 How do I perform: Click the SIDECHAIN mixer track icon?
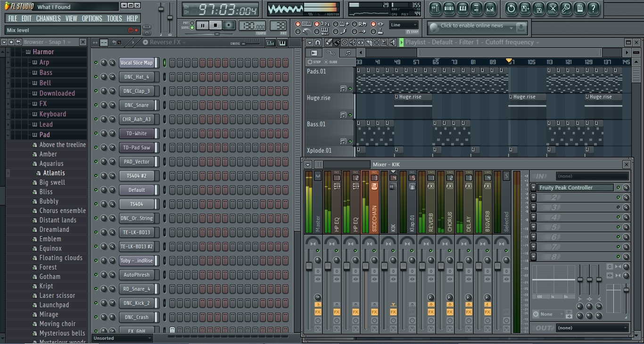tap(374, 186)
